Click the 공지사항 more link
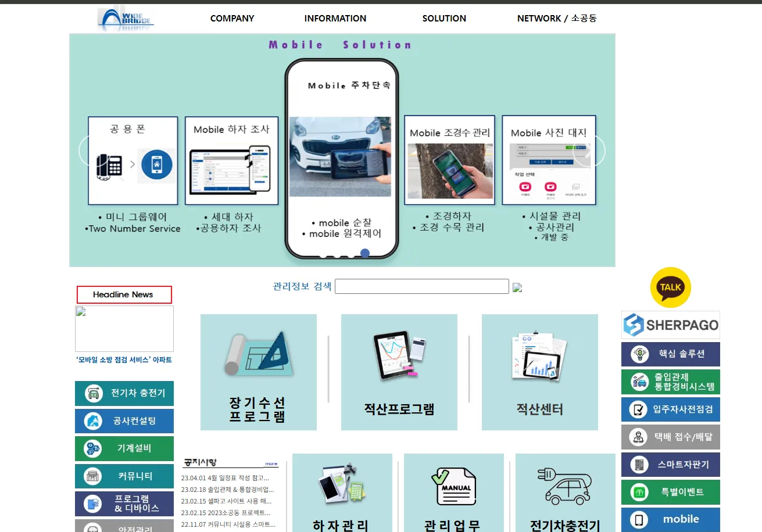The width and height of the screenshot is (762, 532). pos(271,464)
